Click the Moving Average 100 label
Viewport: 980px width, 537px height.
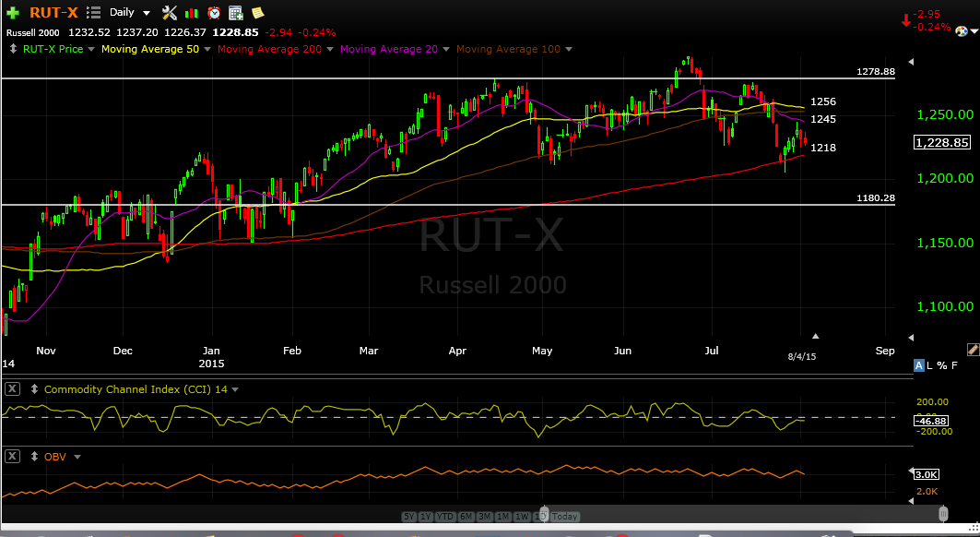click(x=508, y=49)
